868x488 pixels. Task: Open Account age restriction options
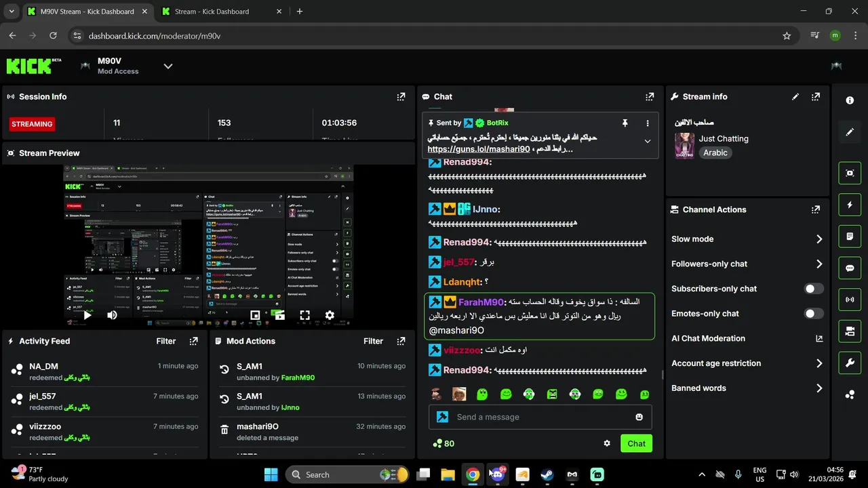click(x=747, y=363)
